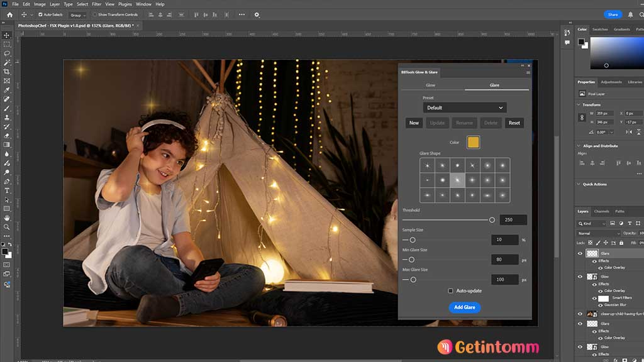
Task: Select the Eyedropper tool
Action: tap(6, 90)
